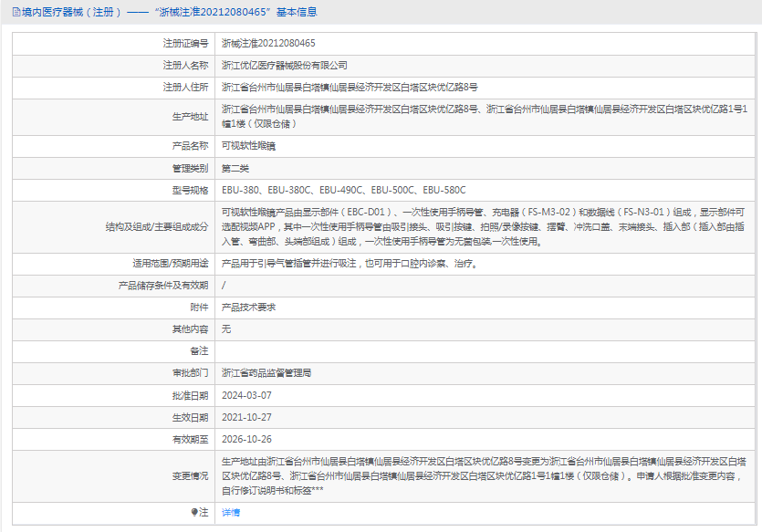Select the registration number 浙械注准20212080465 value
Image resolution: width=762 pixels, height=532 pixels.
(x=268, y=43)
